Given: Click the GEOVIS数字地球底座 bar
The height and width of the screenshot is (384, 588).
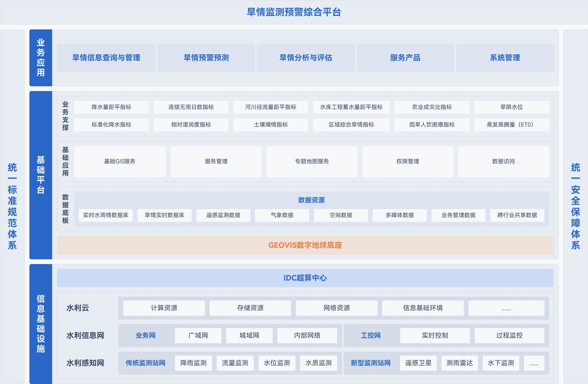Looking at the screenshot, I should 305,245.
